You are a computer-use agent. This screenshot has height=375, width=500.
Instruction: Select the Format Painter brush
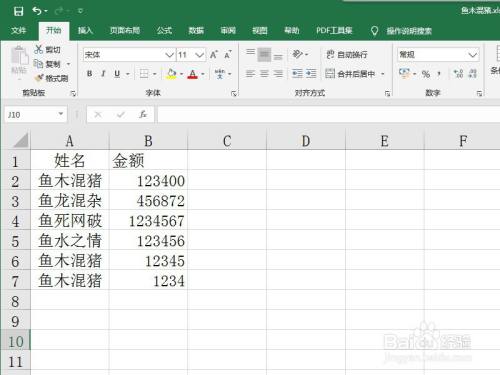[39, 78]
